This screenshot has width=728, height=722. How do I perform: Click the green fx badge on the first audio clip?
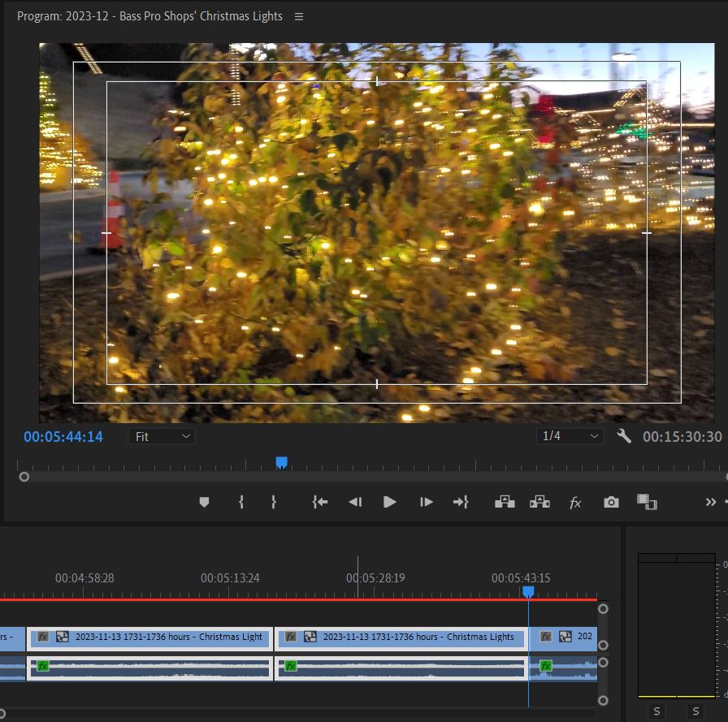pos(43,666)
